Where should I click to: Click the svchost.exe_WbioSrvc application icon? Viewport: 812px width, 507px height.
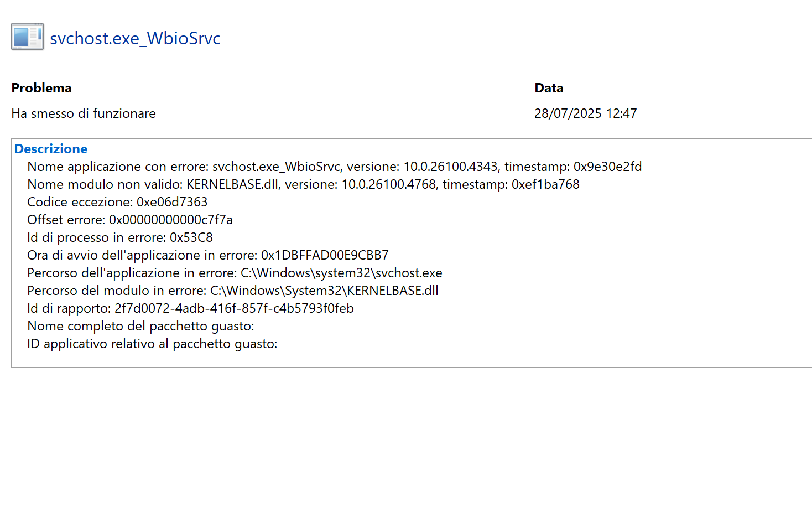[x=28, y=37]
